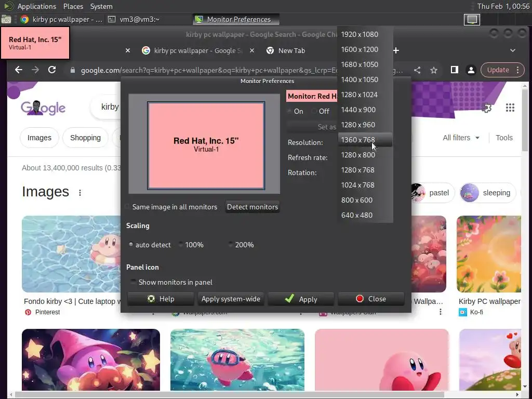This screenshot has width=532, height=399.
Task: Switch to the New Tab tab
Action: (291, 50)
